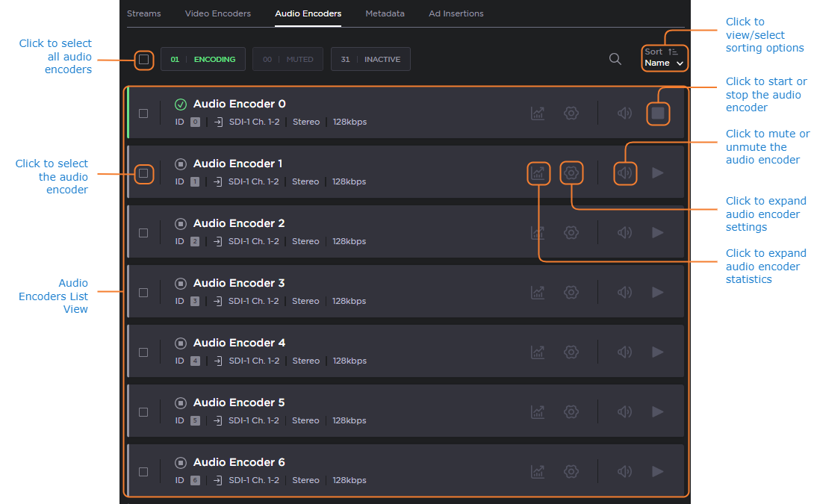Open statistics chart for Audio Encoder 1
The image size is (814, 504).
pyautogui.click(x=538, y=173)
